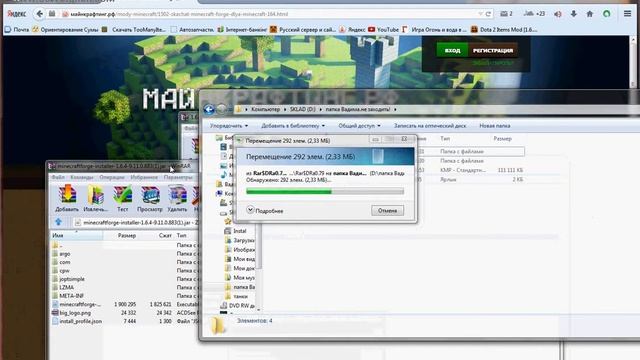This screenshot has width=640, height=360.
Task: Open WinRAR Параметры menu
Action: pyautogui.click(x=178, y=178)
